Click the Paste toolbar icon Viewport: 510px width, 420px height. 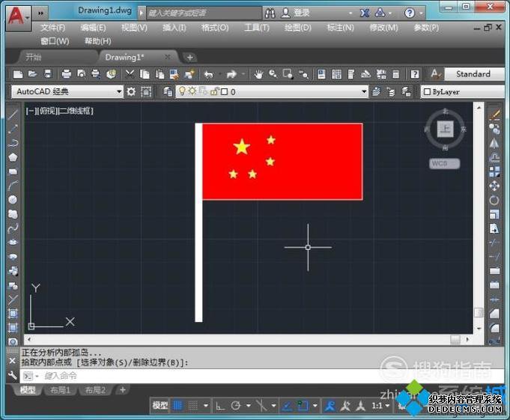coord(160,74)
